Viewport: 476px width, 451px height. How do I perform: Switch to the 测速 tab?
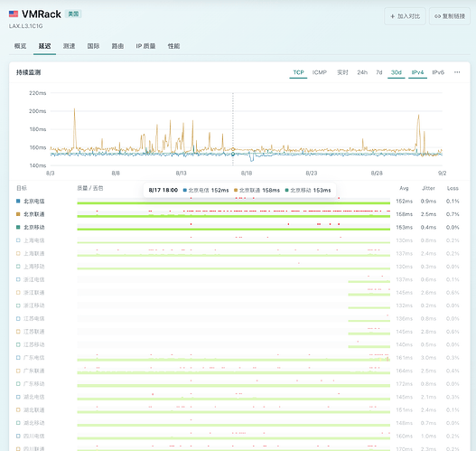(x=69, y=46)
